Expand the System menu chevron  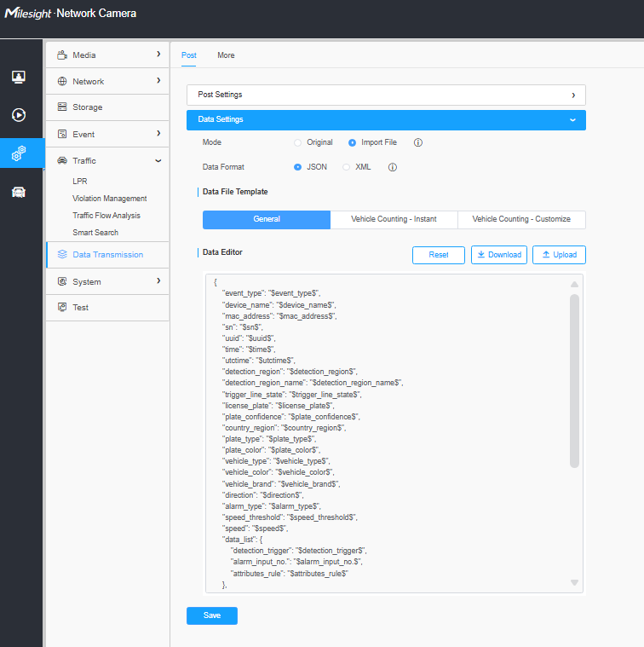(x=158, y=280)
